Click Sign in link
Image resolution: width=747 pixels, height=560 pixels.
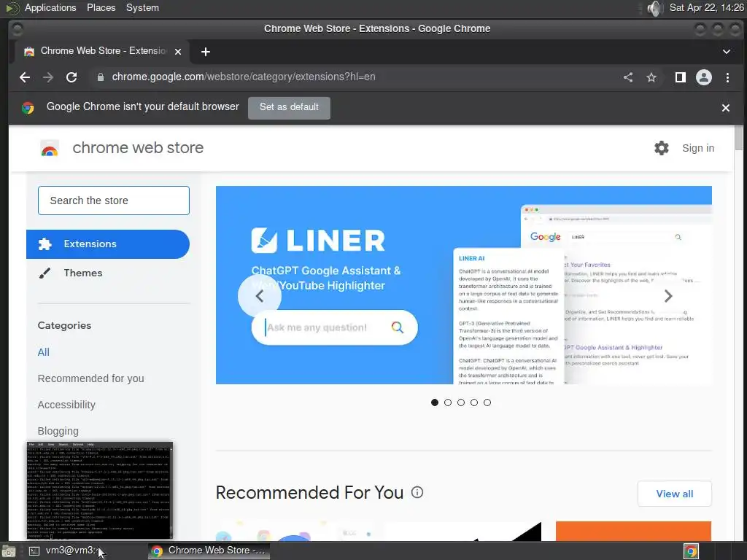(698, 148)
